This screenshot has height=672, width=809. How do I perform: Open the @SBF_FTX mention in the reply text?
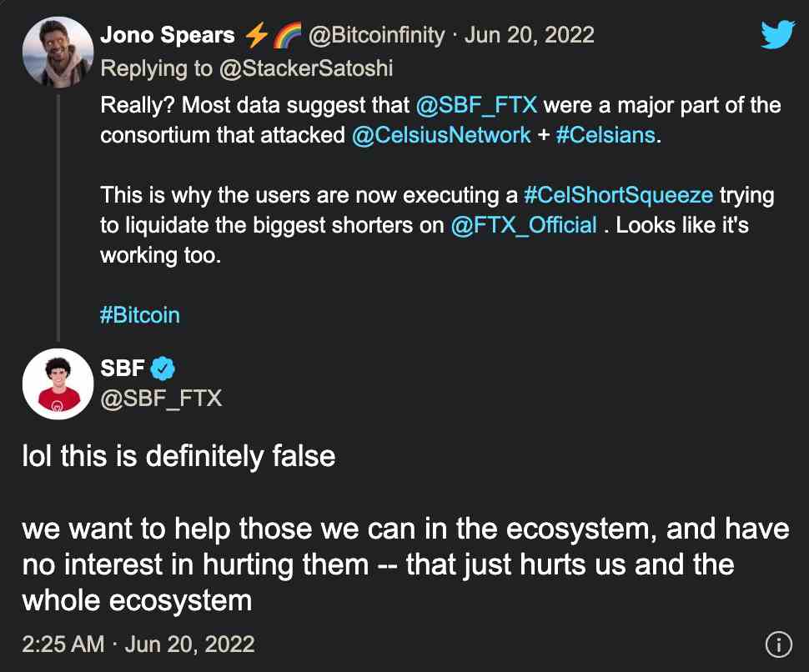[476, 105]
